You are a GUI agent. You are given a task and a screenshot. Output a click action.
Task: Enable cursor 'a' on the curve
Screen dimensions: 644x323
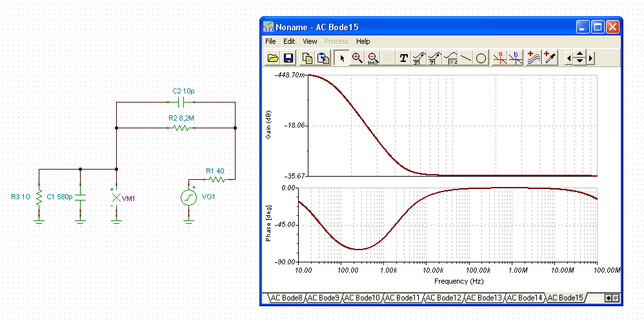point(500,58)
